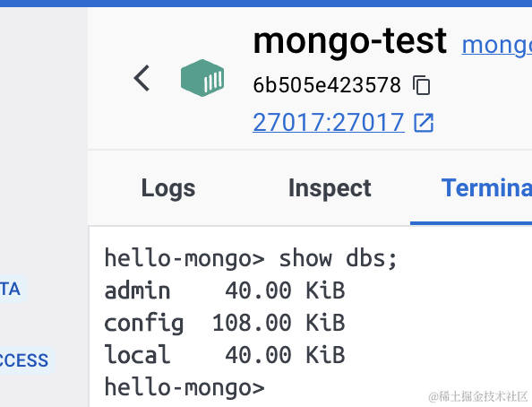Click the partially visible 'TA' badge
Image resolution: width=532 pixels, height=407 pixels.
[13, 289]
